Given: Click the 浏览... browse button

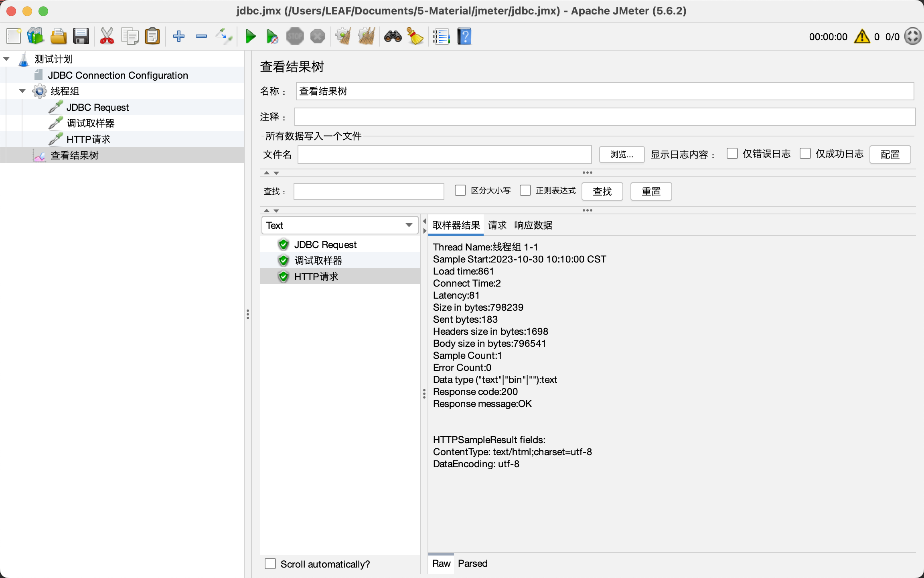Looking at the screenshot, I should coord(622,155).
